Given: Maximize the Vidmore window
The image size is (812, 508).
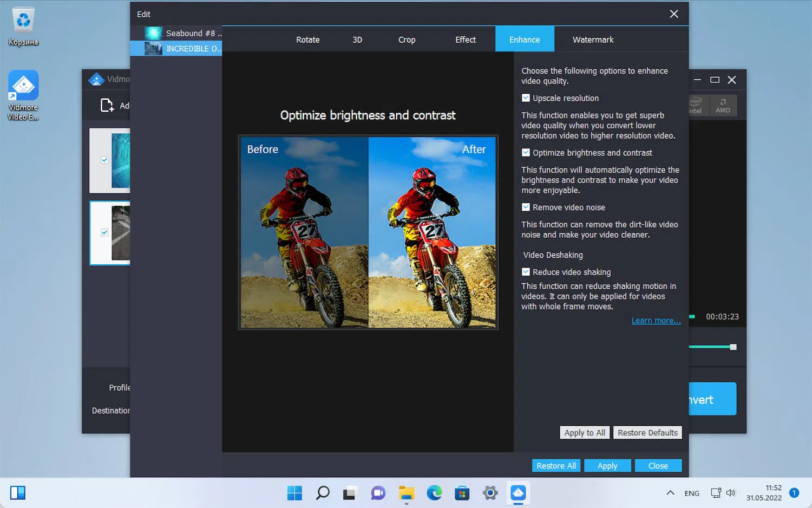Looking at the screenshot, I should (715, 80).
